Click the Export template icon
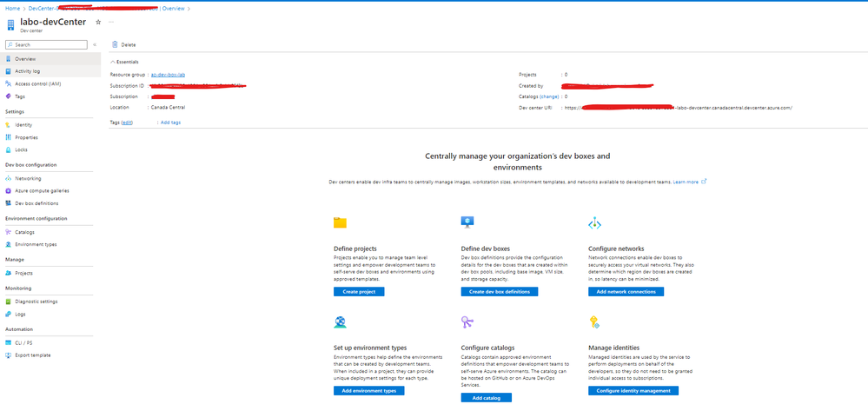Screen dimensions: 868x411 [9, 355]
